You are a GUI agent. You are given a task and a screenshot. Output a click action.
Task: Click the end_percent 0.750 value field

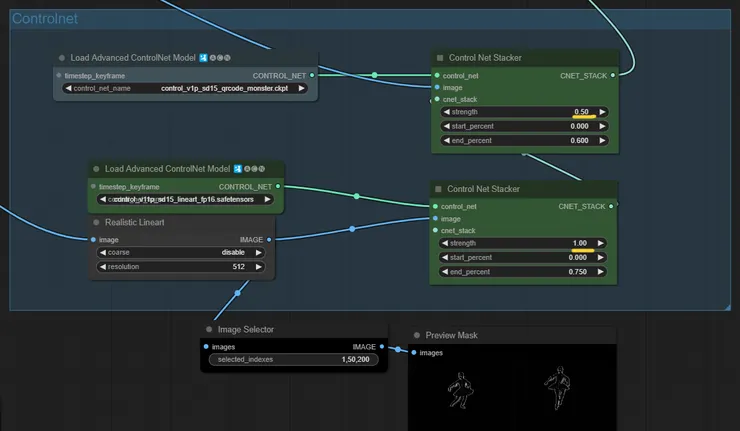click(x=522, y=272)
